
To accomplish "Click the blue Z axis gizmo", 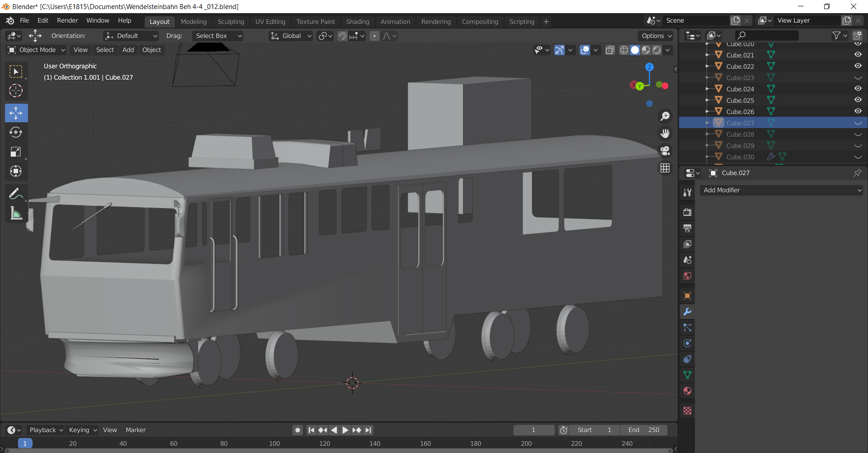I will (x=649, y=67).
